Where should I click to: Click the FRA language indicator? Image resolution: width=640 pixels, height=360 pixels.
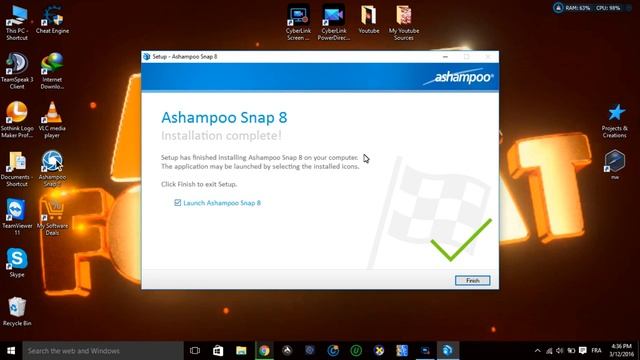[x=596, y=351]
